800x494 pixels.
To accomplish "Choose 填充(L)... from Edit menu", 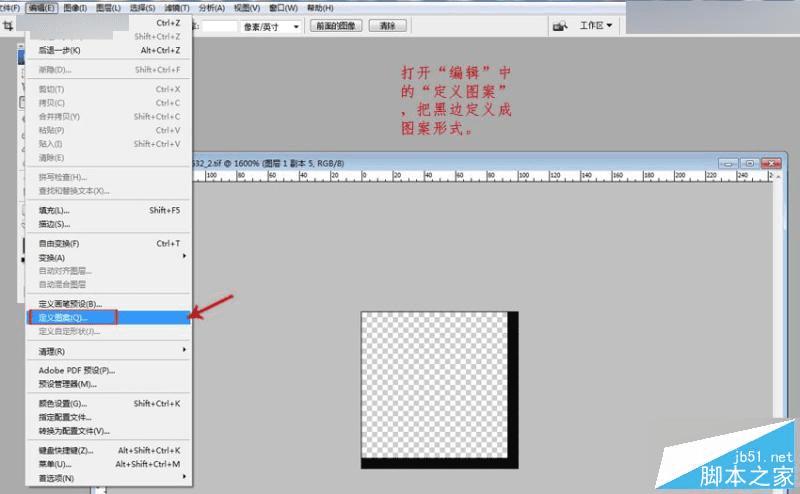I will pos(109,210).
